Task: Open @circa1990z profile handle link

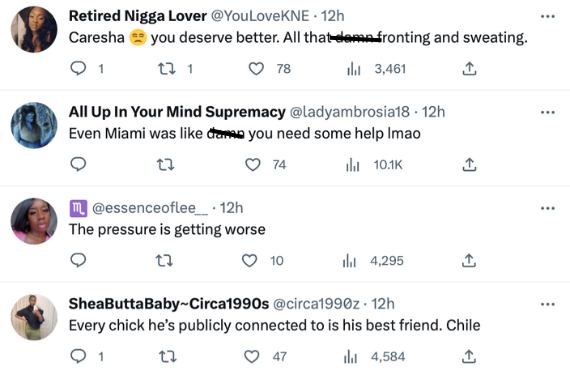Action: pyautogui.click(x=316, y=303)
